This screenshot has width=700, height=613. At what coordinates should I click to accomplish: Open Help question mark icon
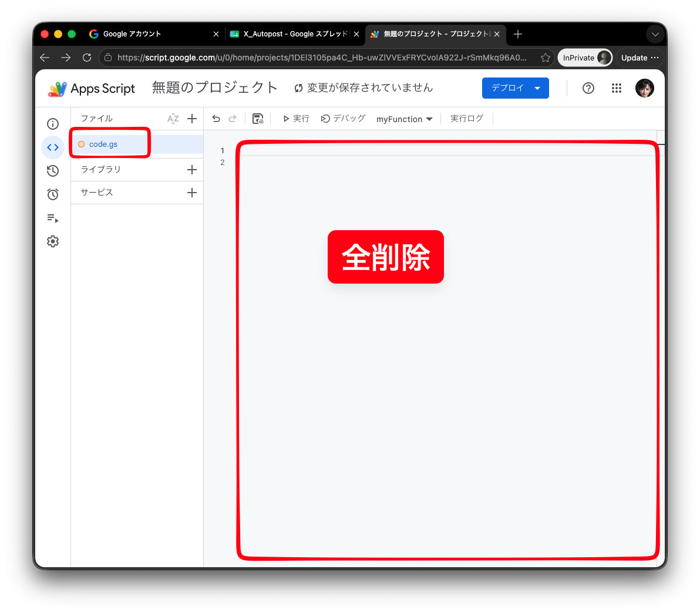588,89
